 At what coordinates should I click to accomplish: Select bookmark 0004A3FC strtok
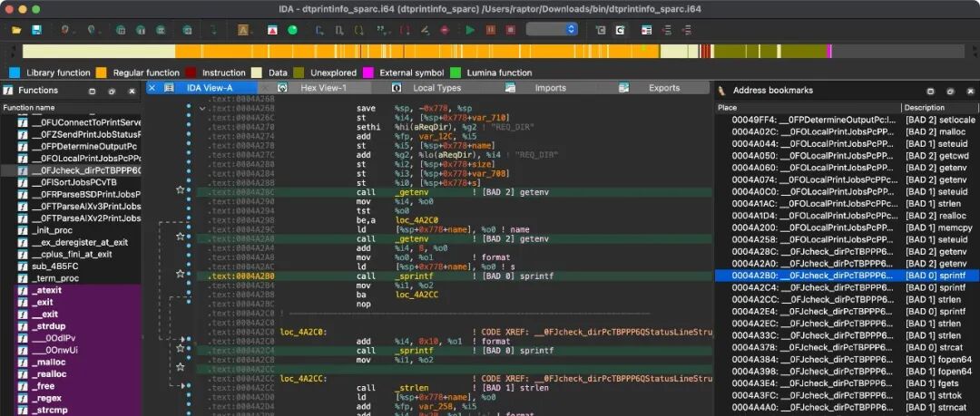coord(847,395)
